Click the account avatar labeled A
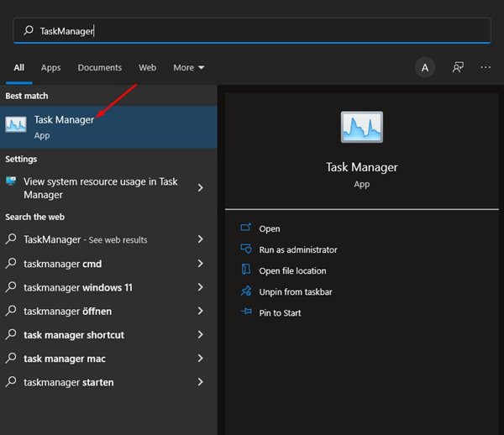Viewport: 504px width, 435px height. pos(425,68)
